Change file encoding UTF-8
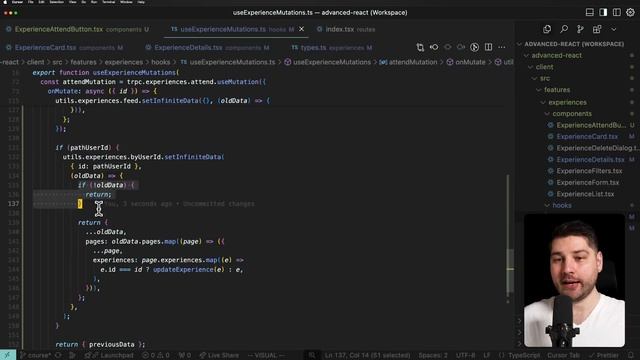640x360 pixels. (465, 355)
